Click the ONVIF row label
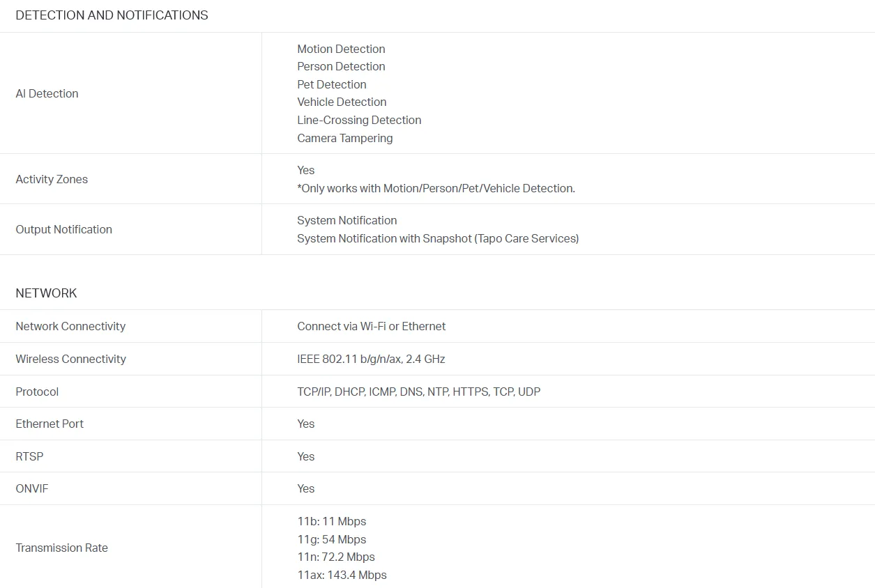This screenshot has height=588, width=875. pos(32,488)
